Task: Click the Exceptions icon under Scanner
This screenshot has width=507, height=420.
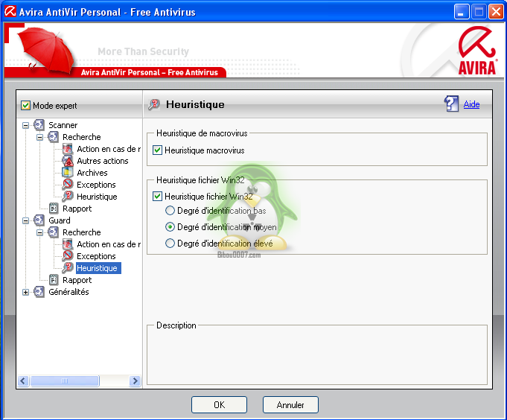Action: 67,184
